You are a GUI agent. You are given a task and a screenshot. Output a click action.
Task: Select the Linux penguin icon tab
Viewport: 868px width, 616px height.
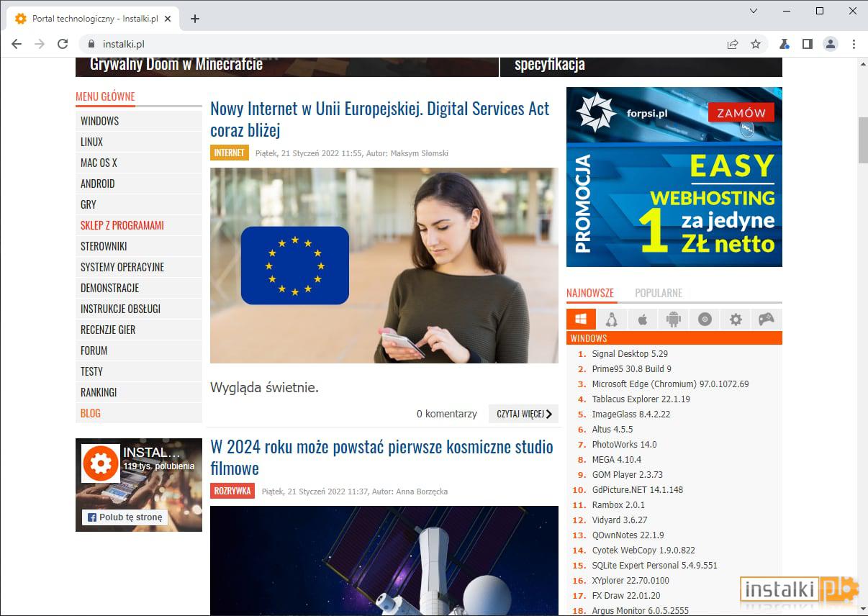pos(612,320)
